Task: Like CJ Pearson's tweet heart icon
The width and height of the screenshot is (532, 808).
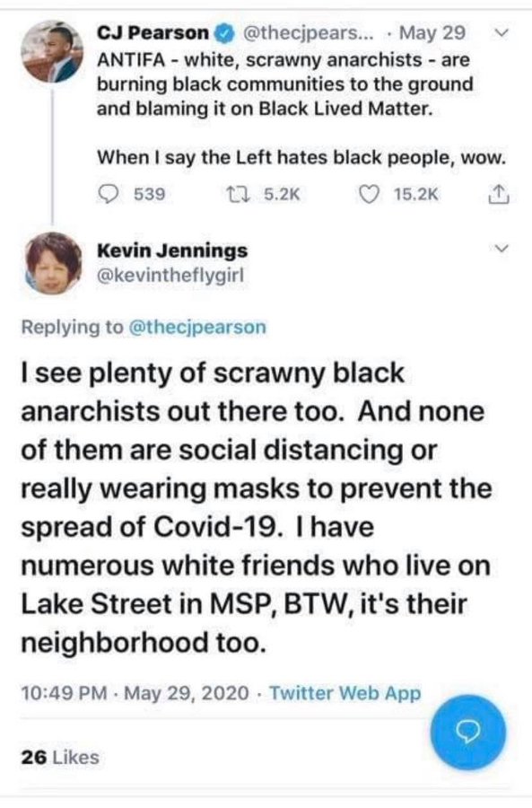Action: coord(368,194)
